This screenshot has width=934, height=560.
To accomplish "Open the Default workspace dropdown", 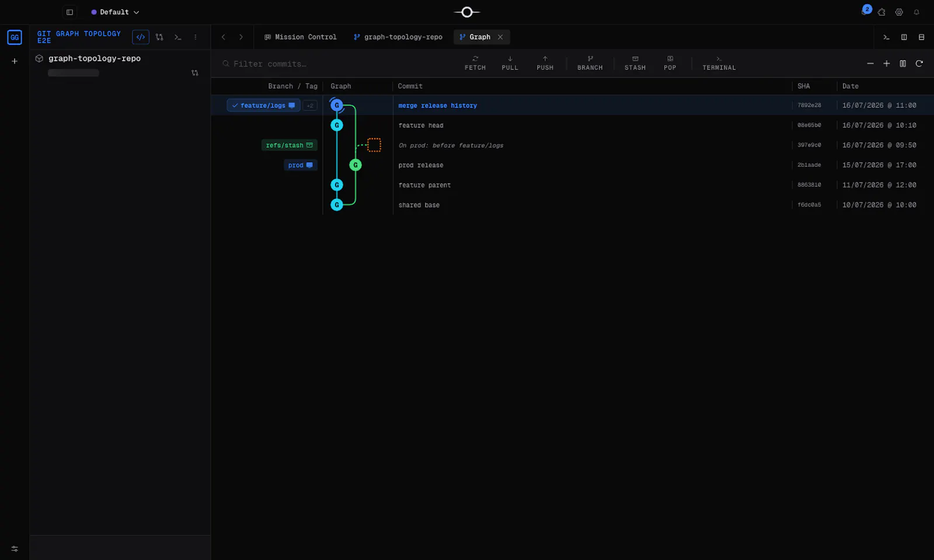I will (x=115, y=12).
